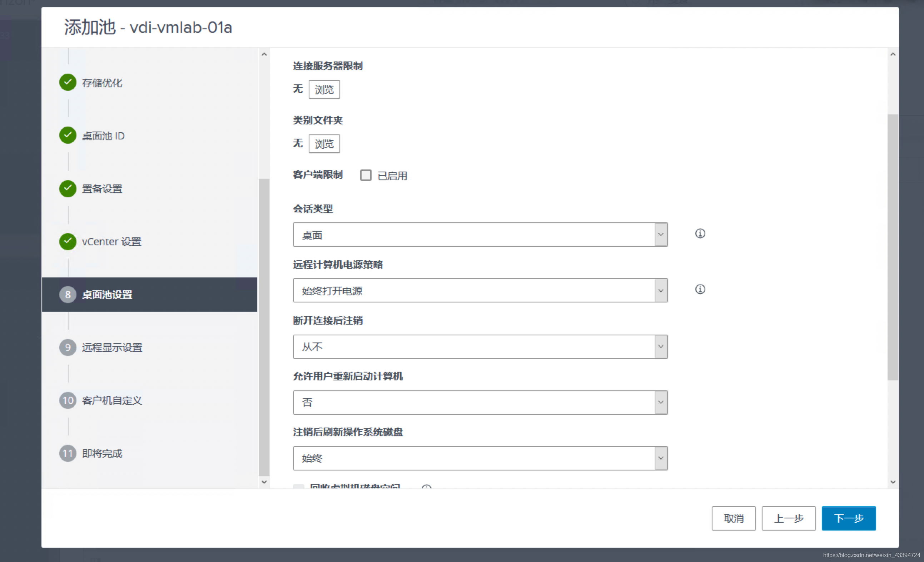This screenshot has width=924, height=562.
Task: Click the 置备设置 completed step icon
Action: coord(68,189)
